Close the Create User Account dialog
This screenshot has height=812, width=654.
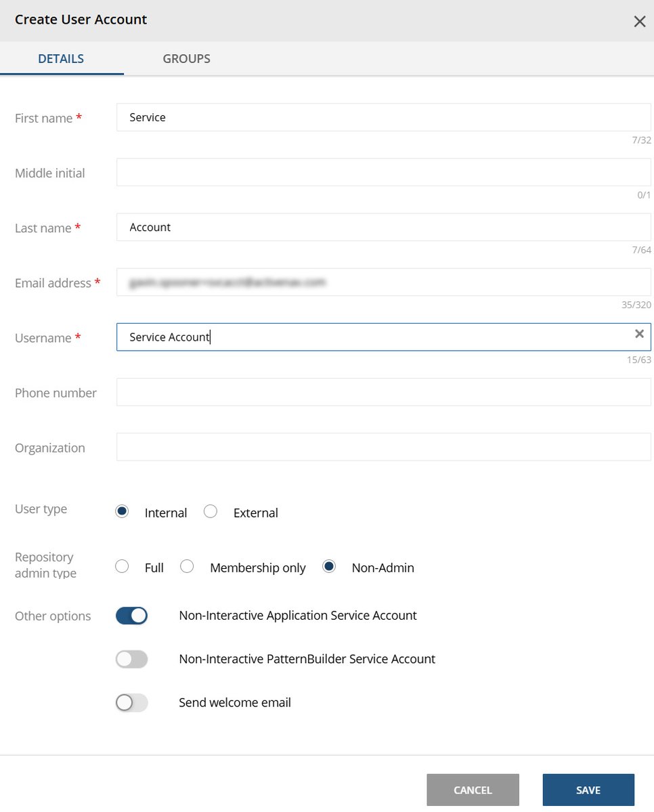tap(639, 21)
